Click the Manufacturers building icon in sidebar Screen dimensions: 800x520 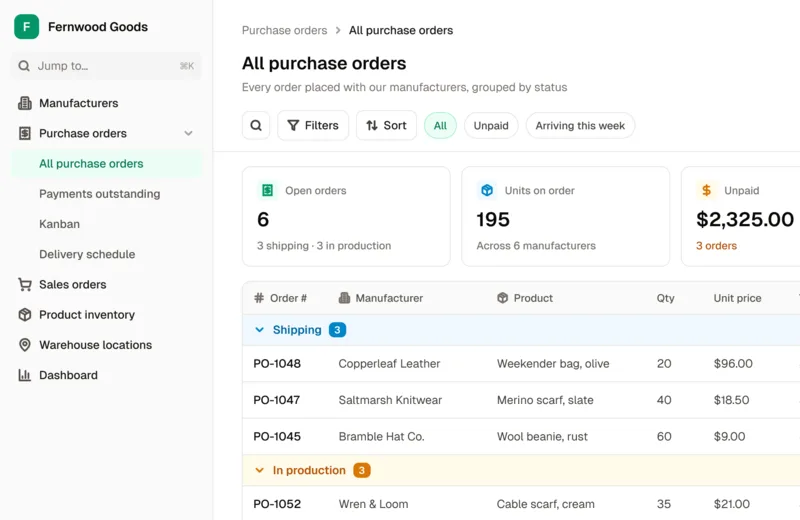click(x=24, y=103)
